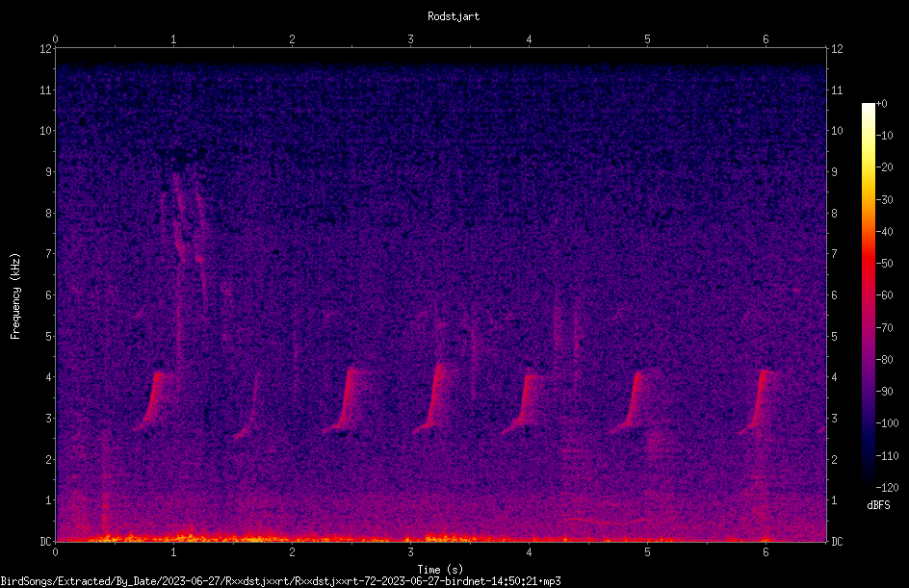Click the bird call sweep near 2.5 seconds
This screenshot has height=588, width=909.
point(346,401)
